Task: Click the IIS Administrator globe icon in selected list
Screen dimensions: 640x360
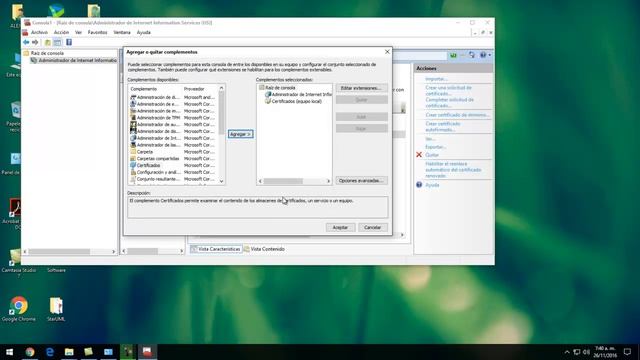Action: pos(268,94)
